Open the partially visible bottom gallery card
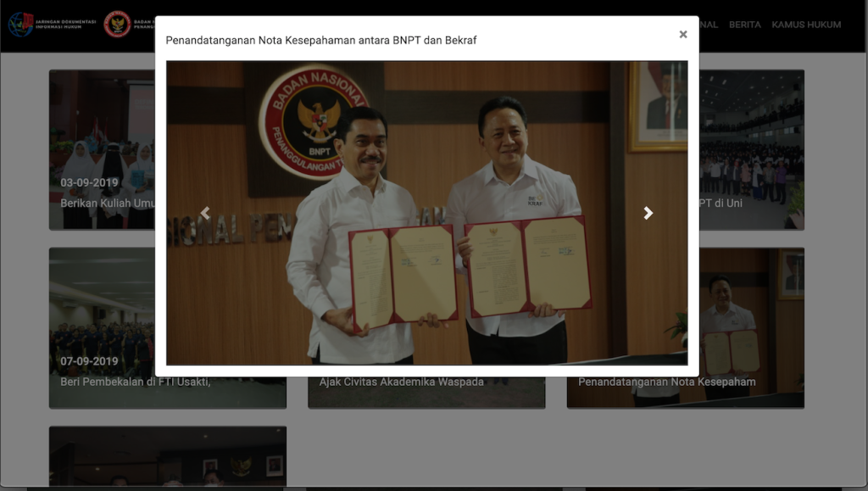Image resolution: width=868 pixels, height=491 pixels. click(168, 457)
